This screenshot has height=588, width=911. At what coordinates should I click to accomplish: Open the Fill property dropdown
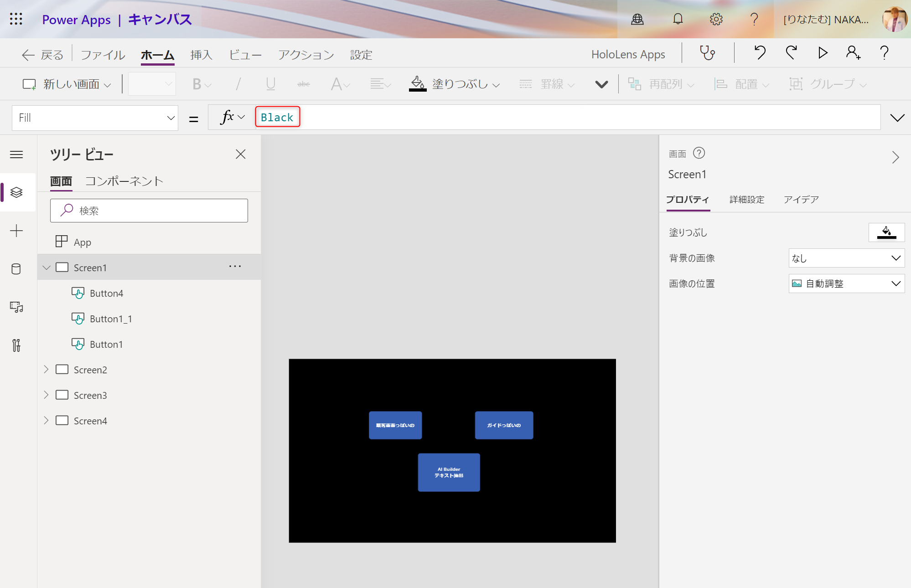tap(95, 118)
